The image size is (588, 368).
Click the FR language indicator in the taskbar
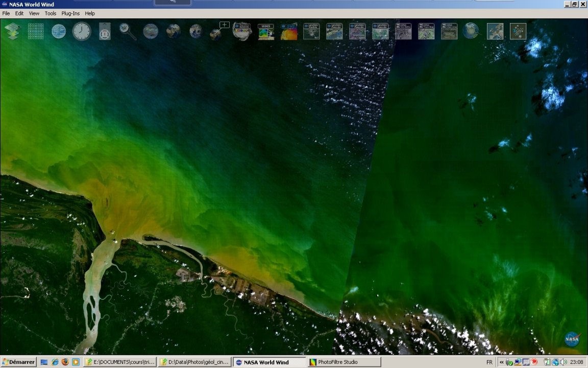(489, 362)
